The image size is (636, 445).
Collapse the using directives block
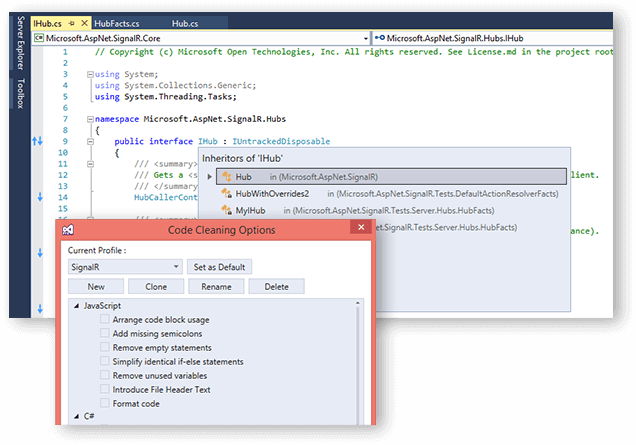click(90, 74)
